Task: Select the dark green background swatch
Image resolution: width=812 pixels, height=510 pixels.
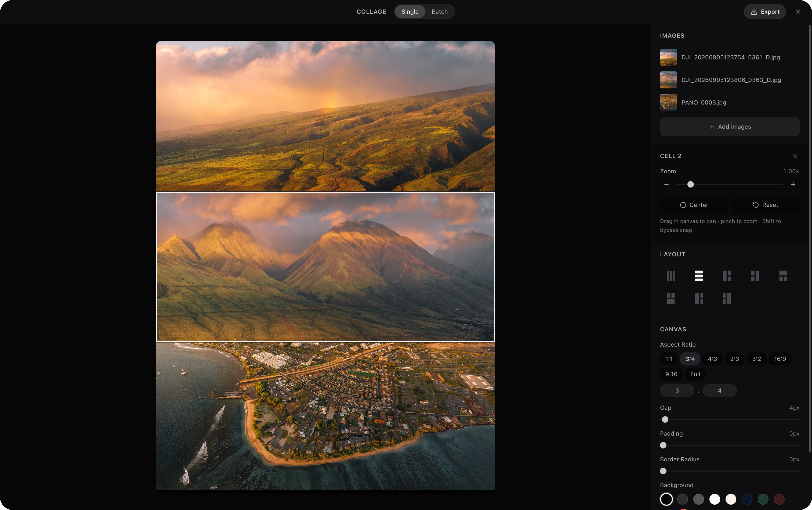Action: tap(763, 499)
